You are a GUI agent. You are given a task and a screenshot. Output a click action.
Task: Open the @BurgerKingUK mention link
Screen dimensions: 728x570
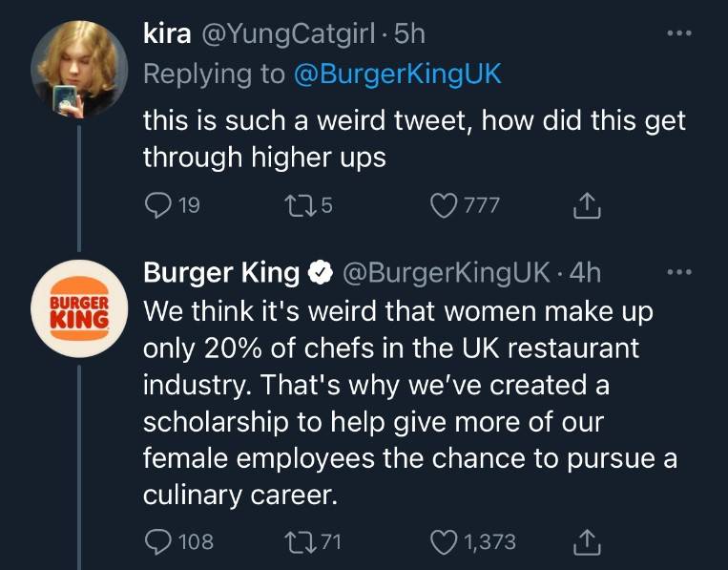(x=397, y=75)
